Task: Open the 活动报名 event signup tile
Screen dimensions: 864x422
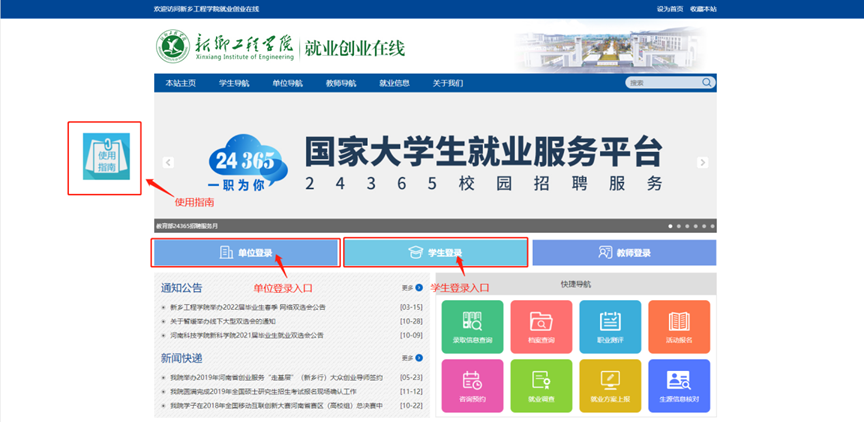Action: (x=679, y=327)
